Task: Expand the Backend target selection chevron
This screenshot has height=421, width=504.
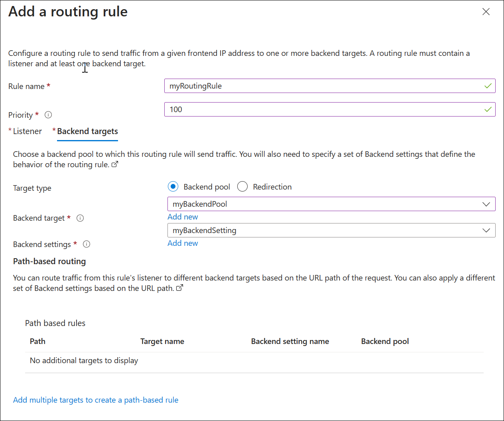Action: (486, 204)
